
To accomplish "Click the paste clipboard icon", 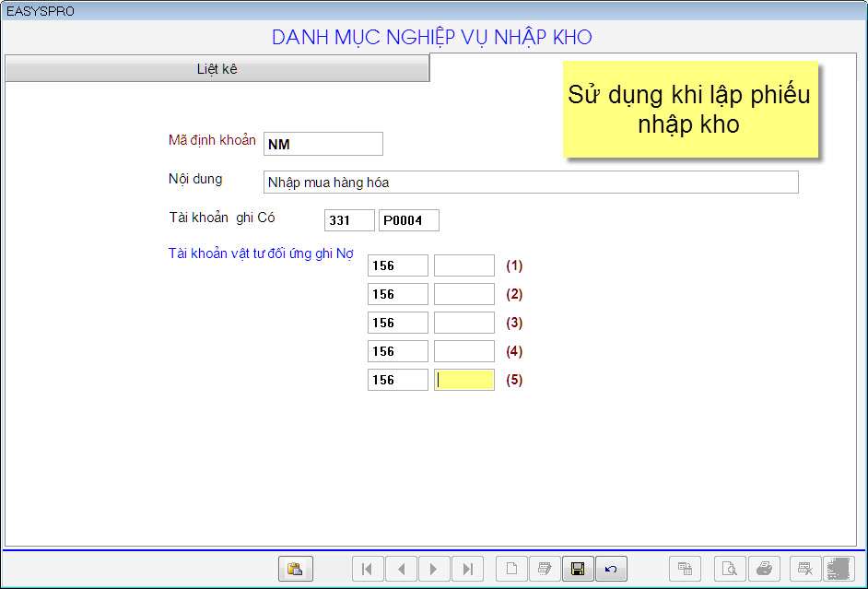I will coord(295,569).
